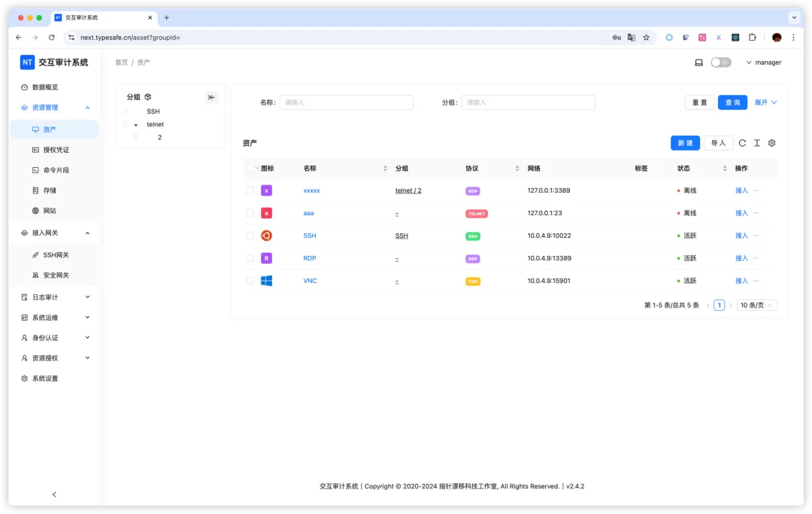This screenshot has height=514, width=812.
Task: Click the 导入 button
Action: [718, 143]
